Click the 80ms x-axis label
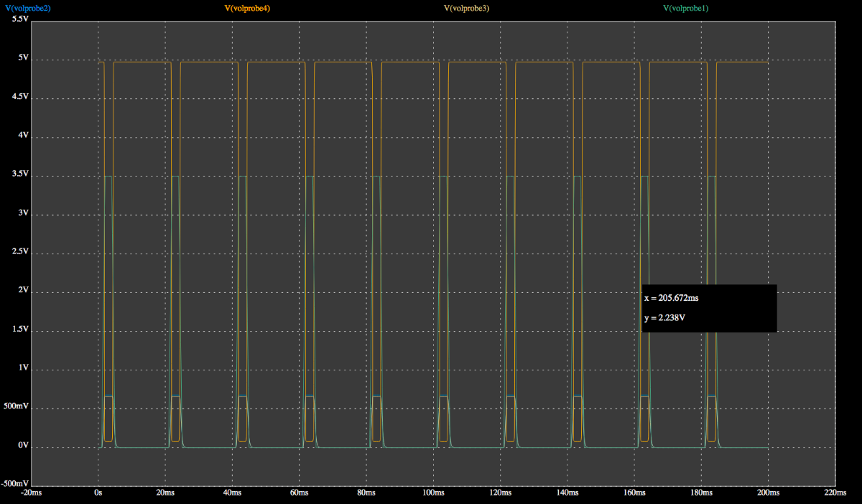Screen dimensions: 862x504 [x=366, y=493]
